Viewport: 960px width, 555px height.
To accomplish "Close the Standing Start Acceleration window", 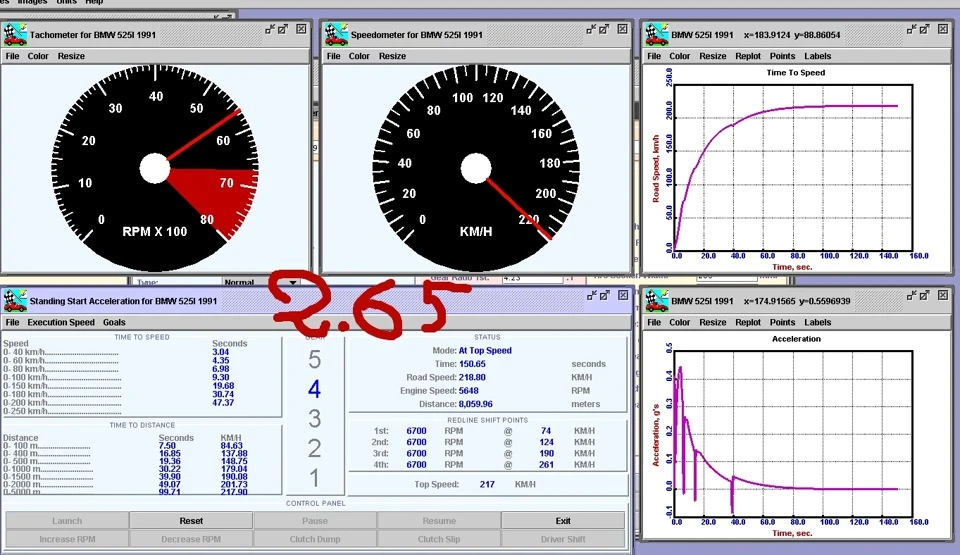I will click(x=623, y=295).
